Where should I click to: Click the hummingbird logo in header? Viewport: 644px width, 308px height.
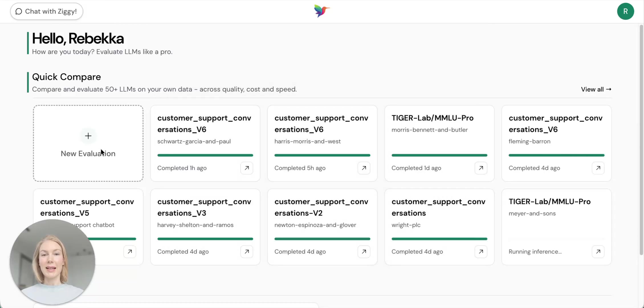[322, 11]
